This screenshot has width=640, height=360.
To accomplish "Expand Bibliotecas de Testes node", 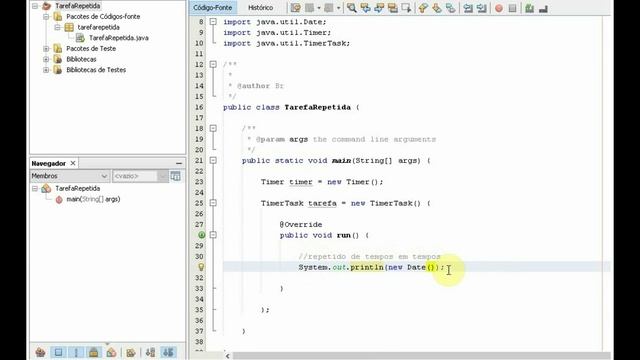I will pyautogui.click(x=46, y=70).
